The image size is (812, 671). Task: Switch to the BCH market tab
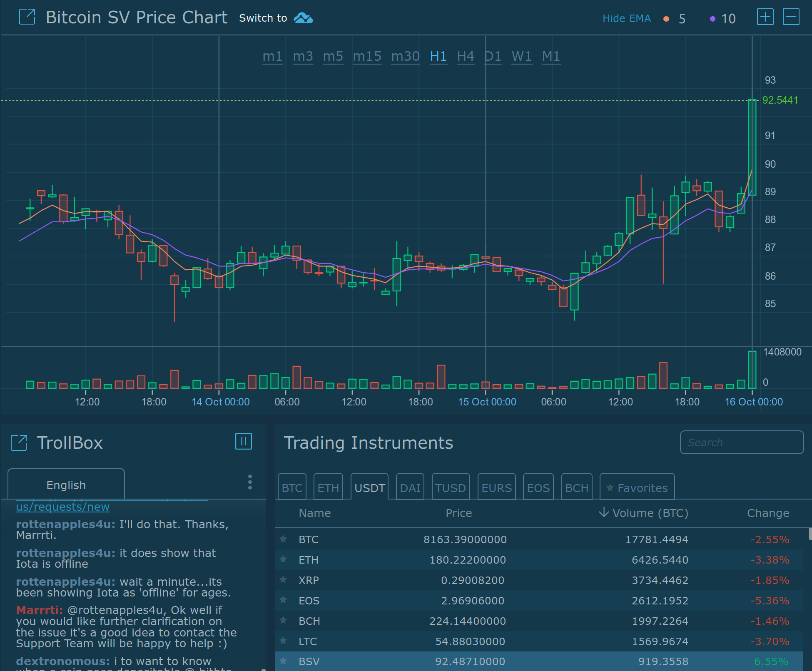click(577, 487)
